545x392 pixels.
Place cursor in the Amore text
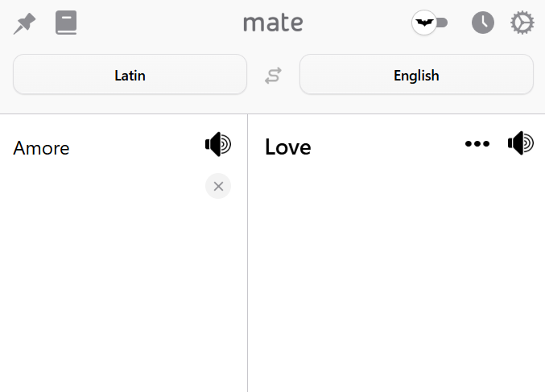coord(41,148)
